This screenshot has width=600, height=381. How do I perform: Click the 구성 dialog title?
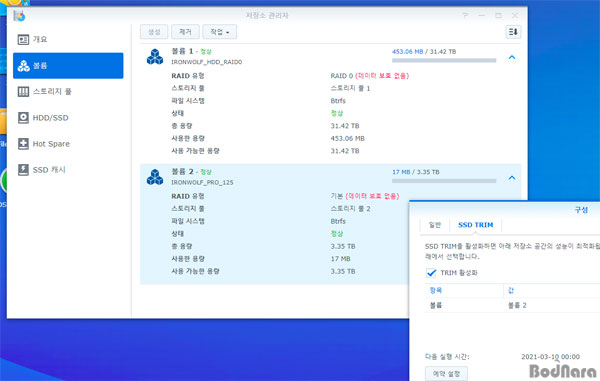point(581,210)
